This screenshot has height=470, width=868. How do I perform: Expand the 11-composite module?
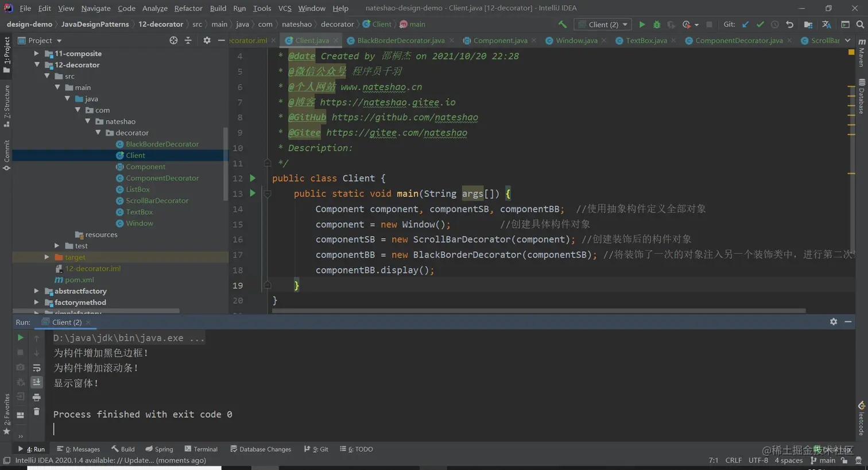tap(36, 53)
